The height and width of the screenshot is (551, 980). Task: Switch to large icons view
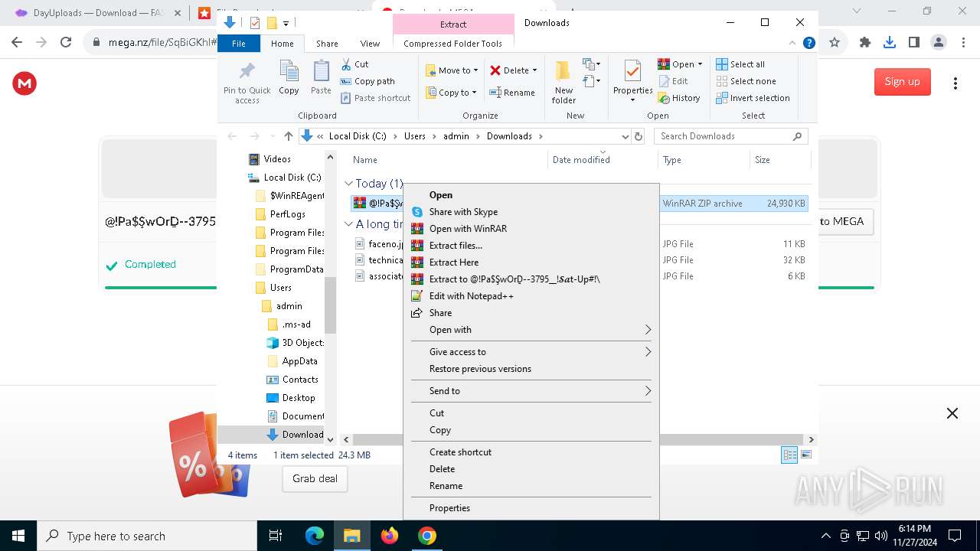[x=805, y=455]
